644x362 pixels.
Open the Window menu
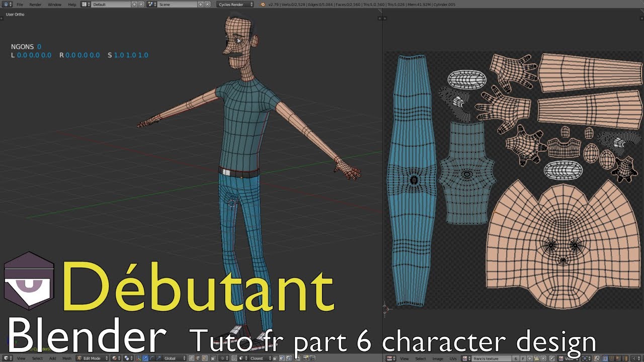coord(54,5)
